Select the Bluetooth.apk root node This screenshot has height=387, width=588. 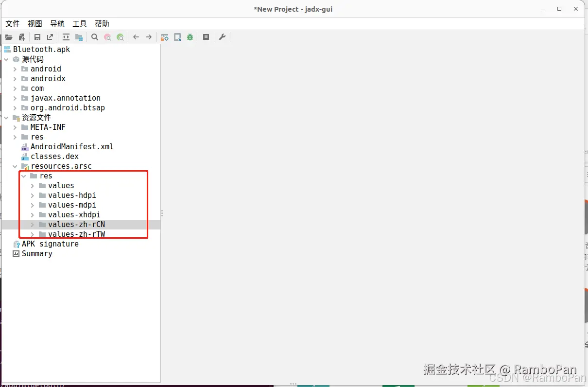coord(42,50)
